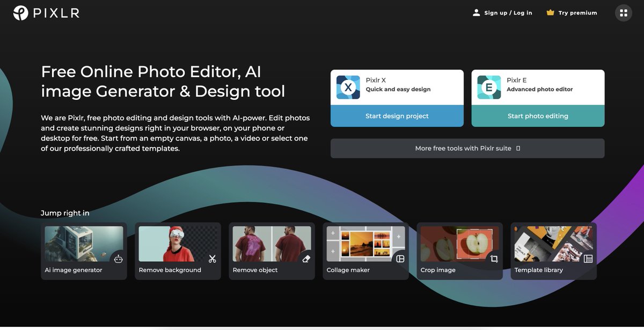Open the Remove object thumbnail image

(272, 244)
